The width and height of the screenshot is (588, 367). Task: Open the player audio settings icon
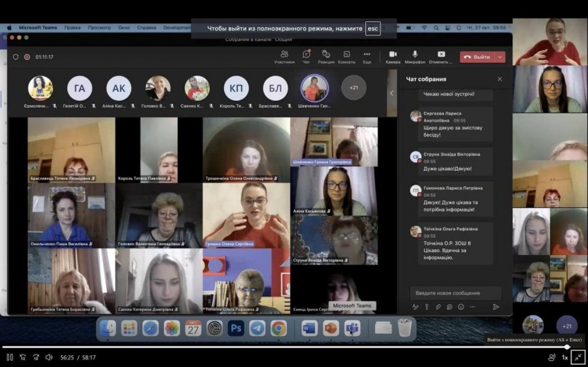click(551, 357)
